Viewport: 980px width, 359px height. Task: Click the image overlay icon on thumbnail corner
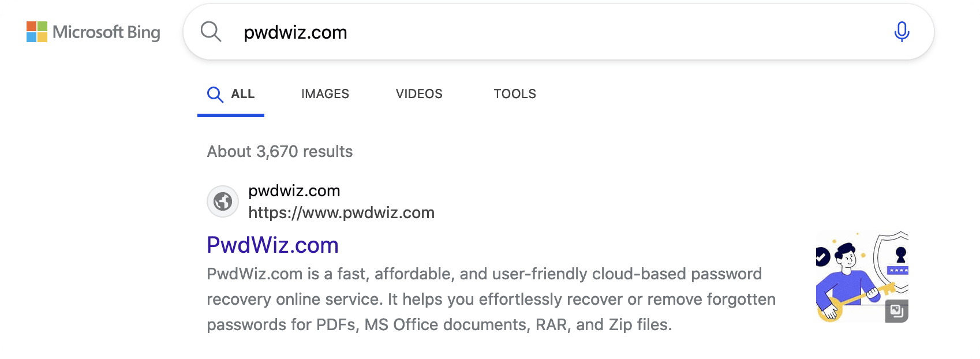coord(897,312)
